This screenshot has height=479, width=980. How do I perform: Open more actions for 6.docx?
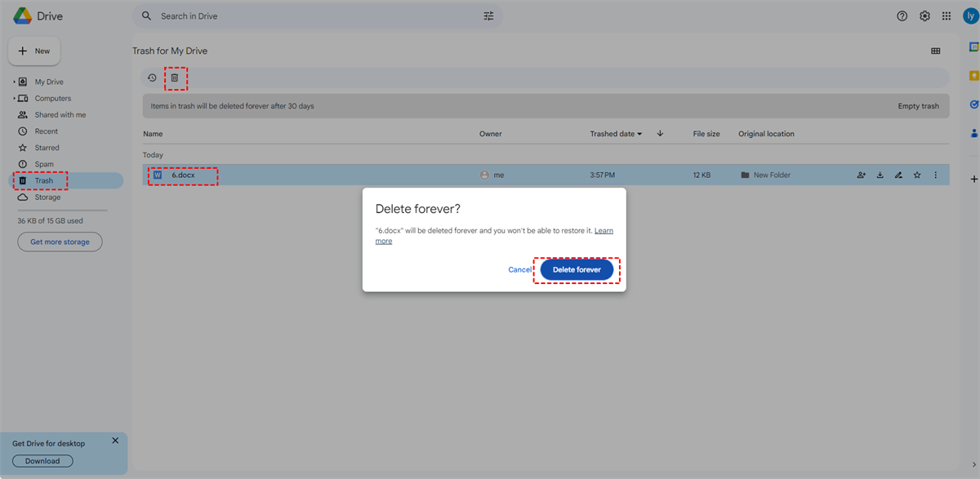pyautogui.click(x=936, y=175)
